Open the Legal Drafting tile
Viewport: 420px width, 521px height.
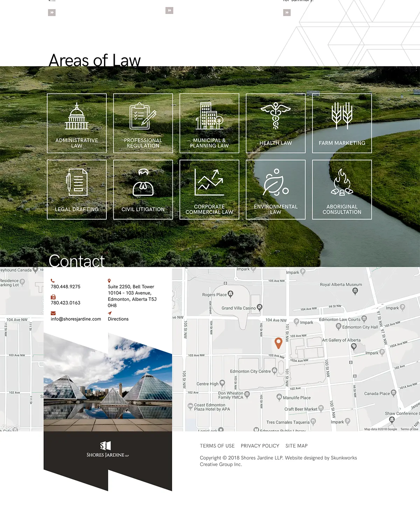point(77,189)
